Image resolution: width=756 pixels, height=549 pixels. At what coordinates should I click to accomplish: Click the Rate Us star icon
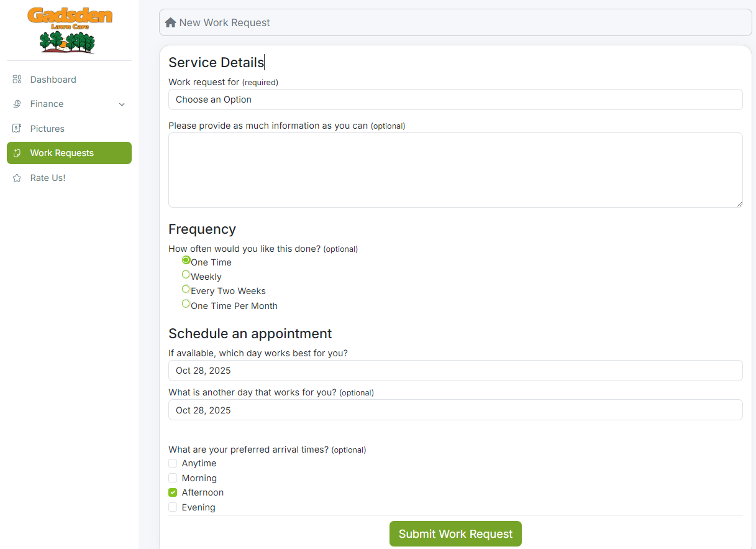[17, 178]
